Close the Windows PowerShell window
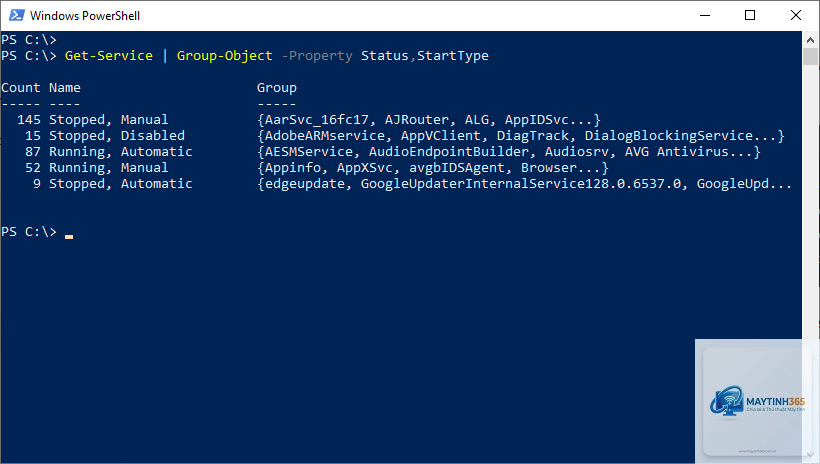The height and width of the screenshot is (464, 820). [x=795, y=15]
